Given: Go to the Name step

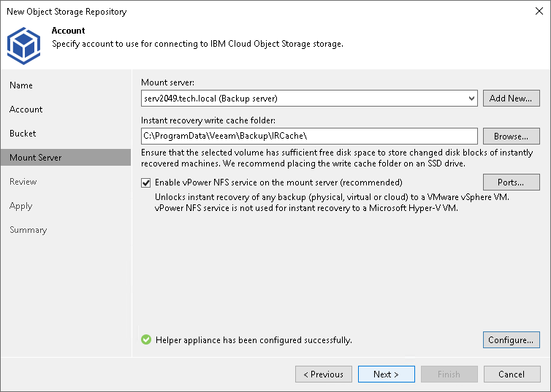Looking at the screenshot, I should pos(21,85).
